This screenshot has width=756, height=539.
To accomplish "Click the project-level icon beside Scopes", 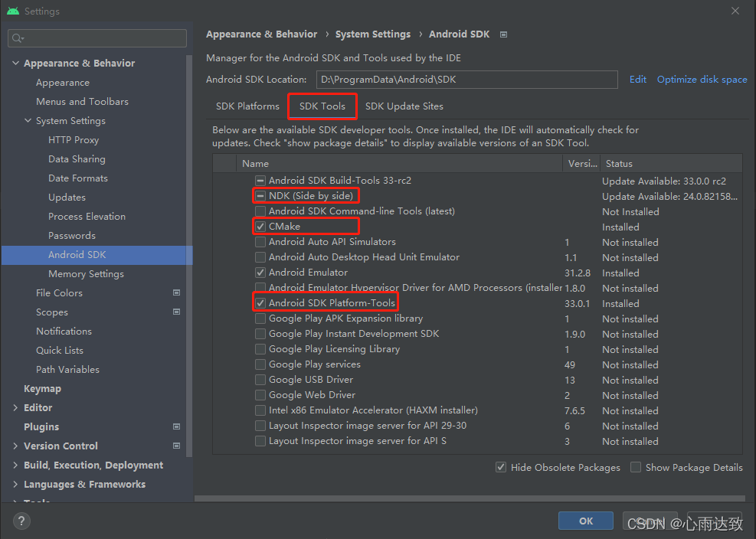I will [176, 312].
